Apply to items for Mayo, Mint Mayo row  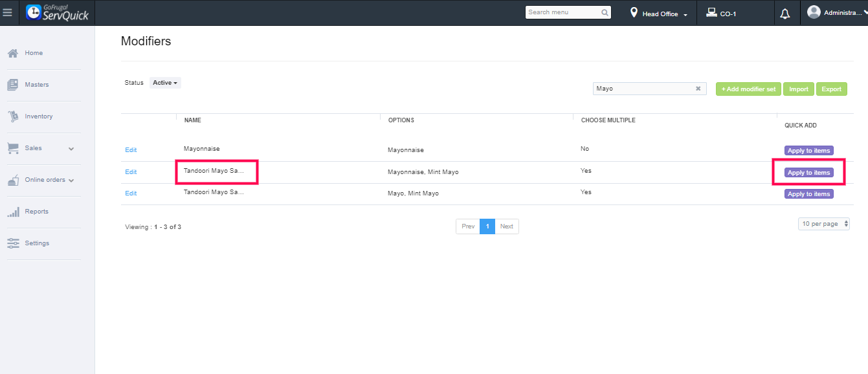click(808, 194)
